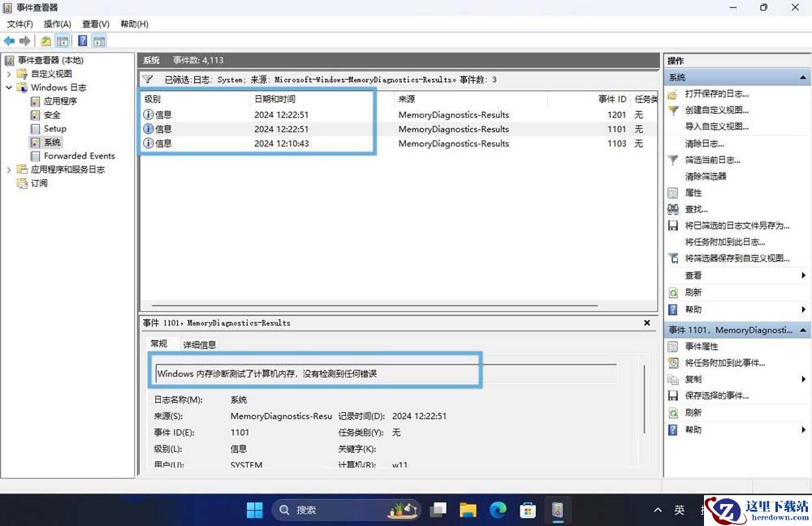Click 将已筛选的日志文件另存为 action

pos(737,226)
